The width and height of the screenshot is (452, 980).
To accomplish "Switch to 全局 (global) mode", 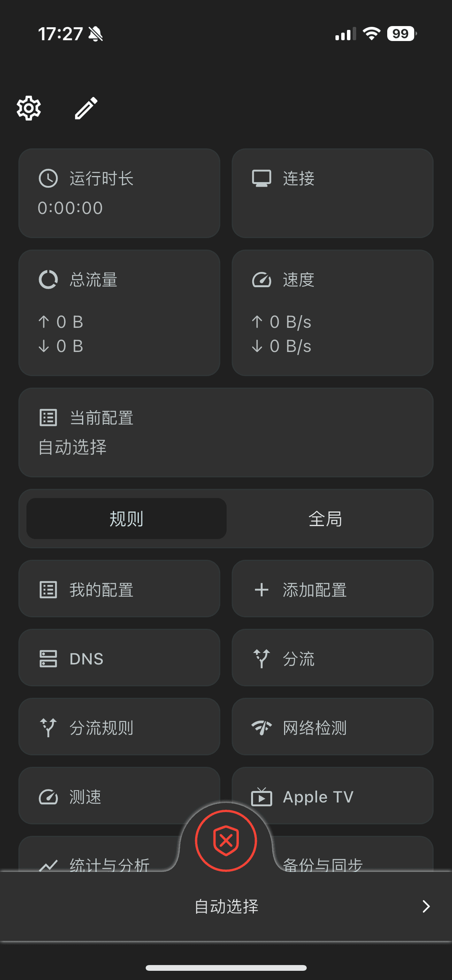I will tap(325, 518).
